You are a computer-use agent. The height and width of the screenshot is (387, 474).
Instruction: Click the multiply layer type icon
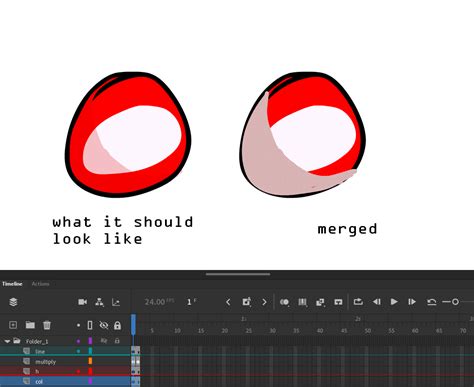(27, 361)
